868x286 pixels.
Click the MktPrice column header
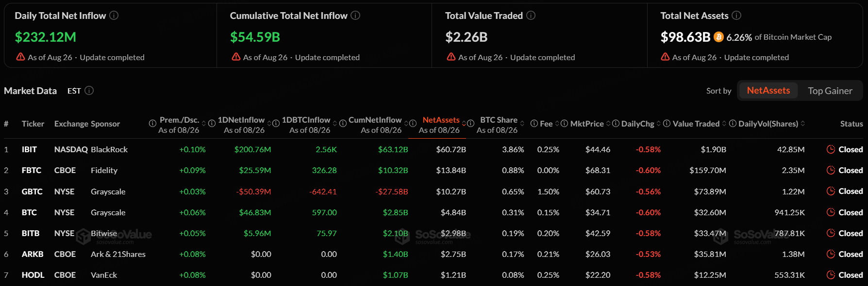[x=587, y=124]
